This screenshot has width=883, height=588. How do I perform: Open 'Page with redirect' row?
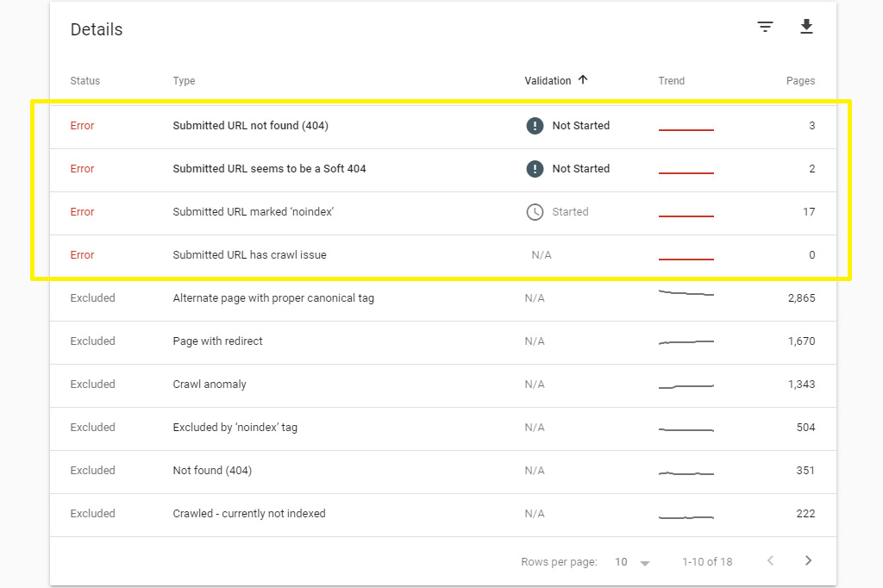coord(443,341)
